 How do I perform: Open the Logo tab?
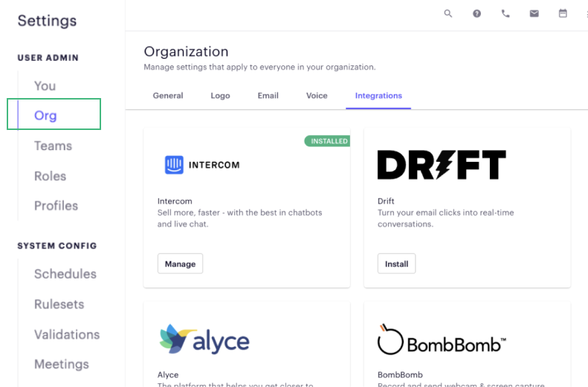(220, 96)
